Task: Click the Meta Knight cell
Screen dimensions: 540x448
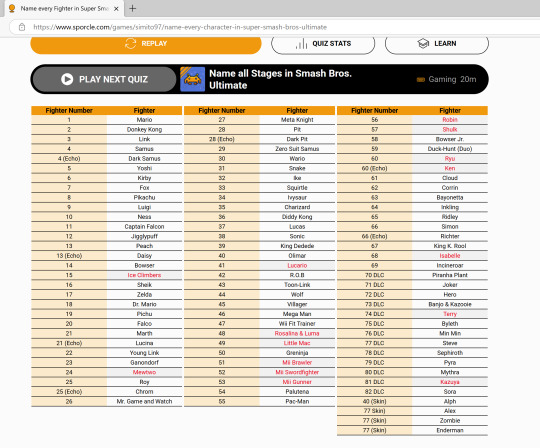Action: coord(297,120)
